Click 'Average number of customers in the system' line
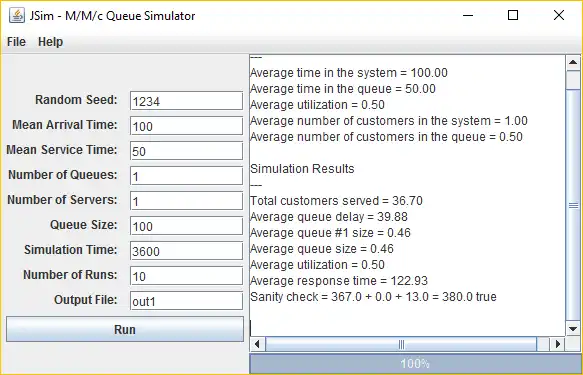The image size is (583, 375). click(389, 121)
